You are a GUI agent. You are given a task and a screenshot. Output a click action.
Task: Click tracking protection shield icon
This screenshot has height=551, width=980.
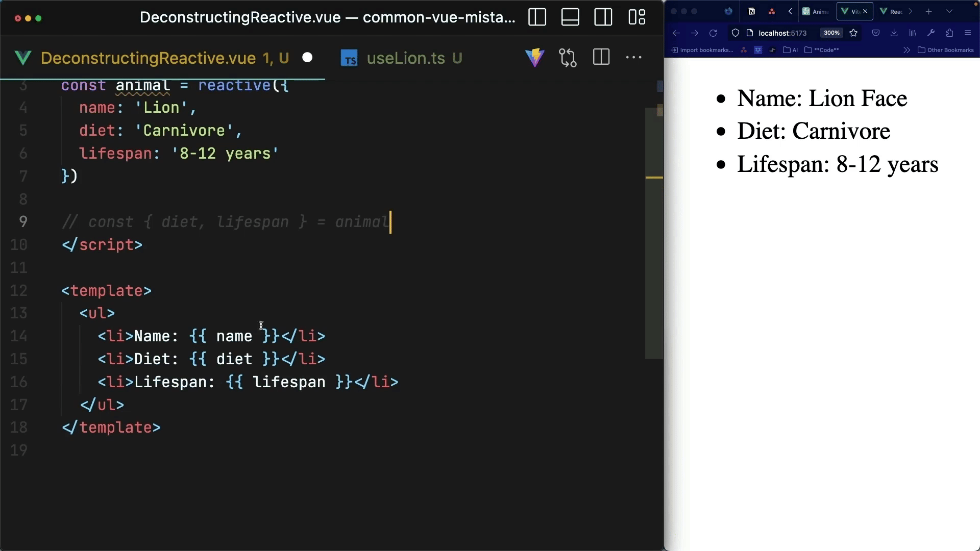click(x=736, y=33)
